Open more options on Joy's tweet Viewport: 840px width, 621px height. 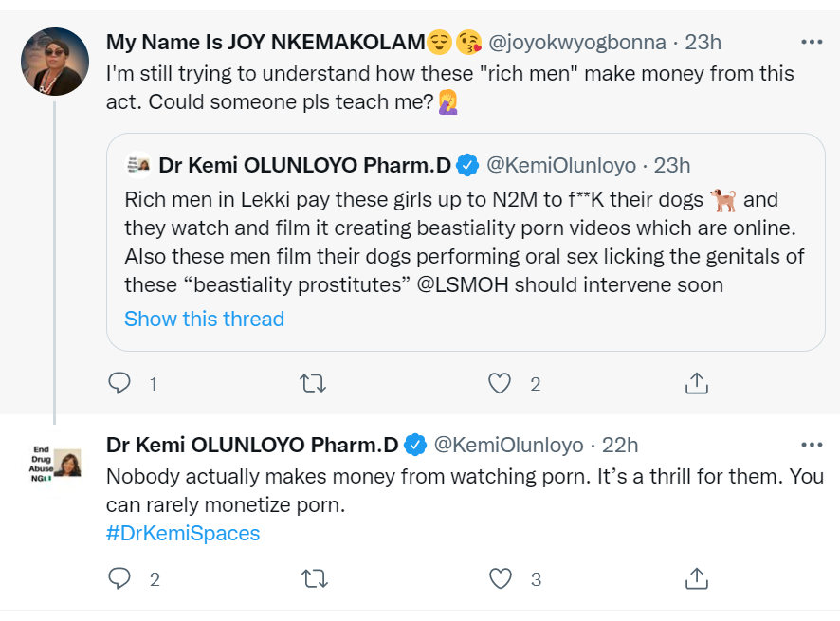(812, 42)
